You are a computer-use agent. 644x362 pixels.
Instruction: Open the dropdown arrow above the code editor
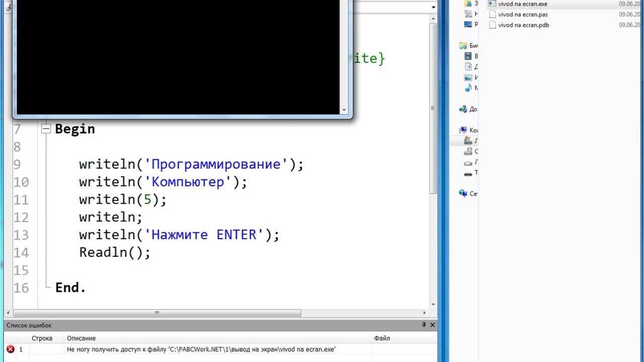click(433, 8)
